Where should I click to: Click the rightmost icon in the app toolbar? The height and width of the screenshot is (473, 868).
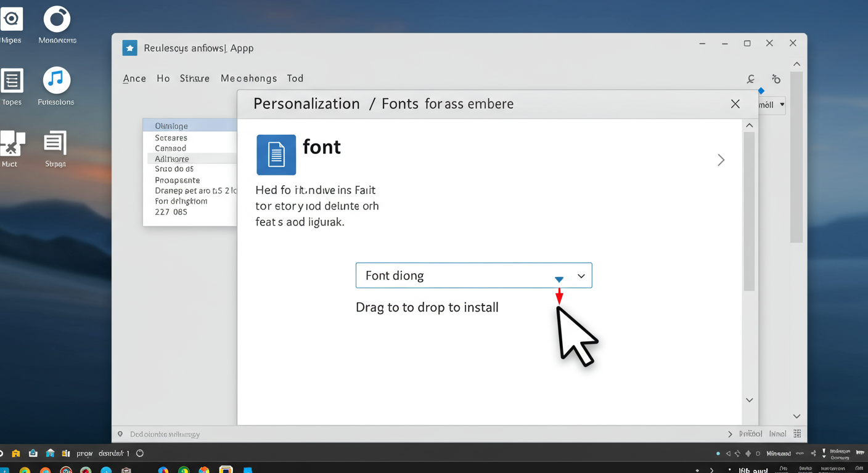point(776,79)
